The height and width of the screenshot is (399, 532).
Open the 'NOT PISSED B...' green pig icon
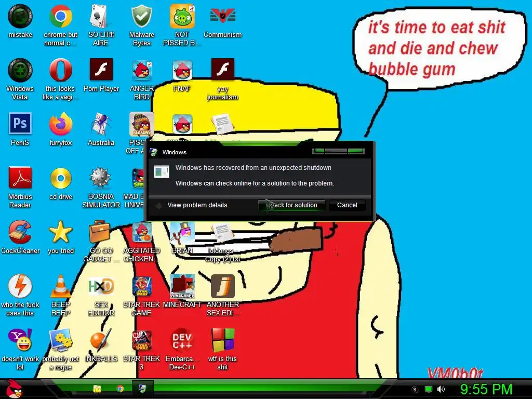(182, 16)
